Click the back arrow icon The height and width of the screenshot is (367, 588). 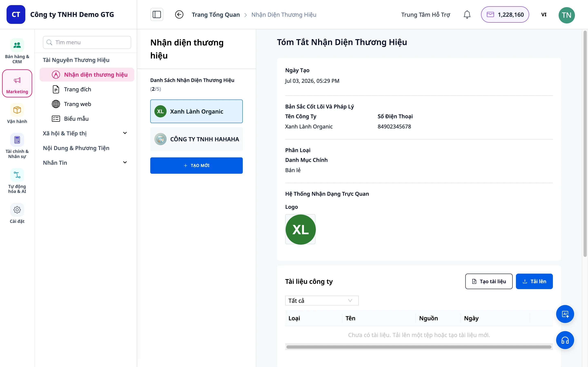point(179,14)
